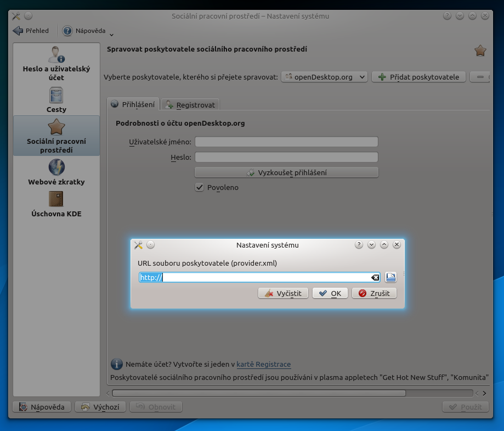Click the Použít button

tap(466, 407)
